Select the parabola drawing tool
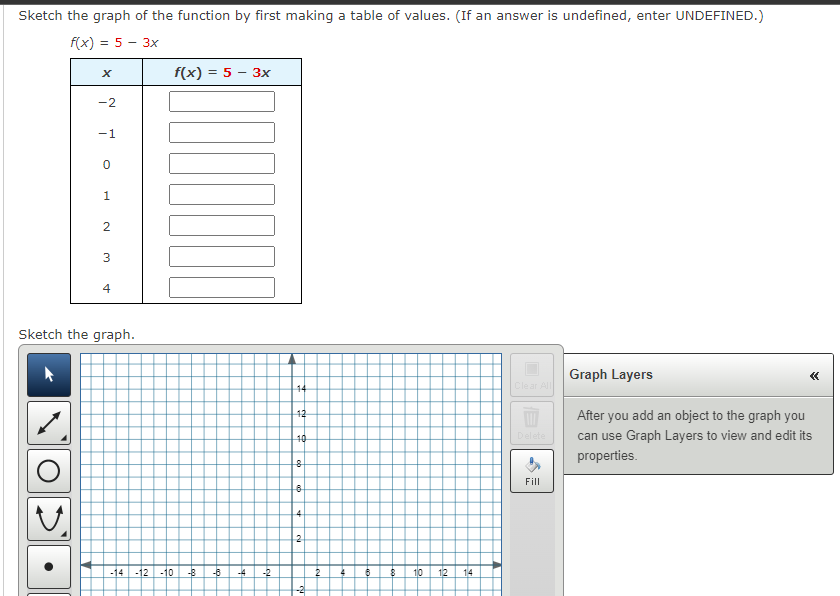840x596 pixels. (x=47, y=517)
